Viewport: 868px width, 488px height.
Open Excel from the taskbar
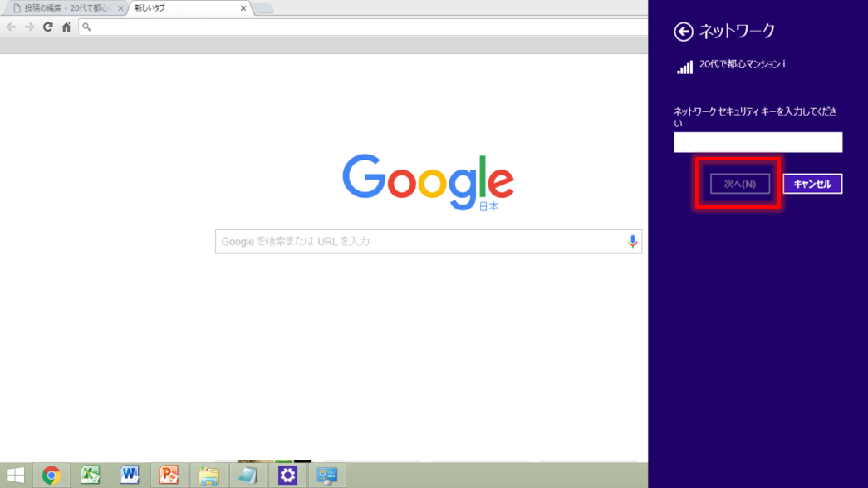click(x=90, y=475)
